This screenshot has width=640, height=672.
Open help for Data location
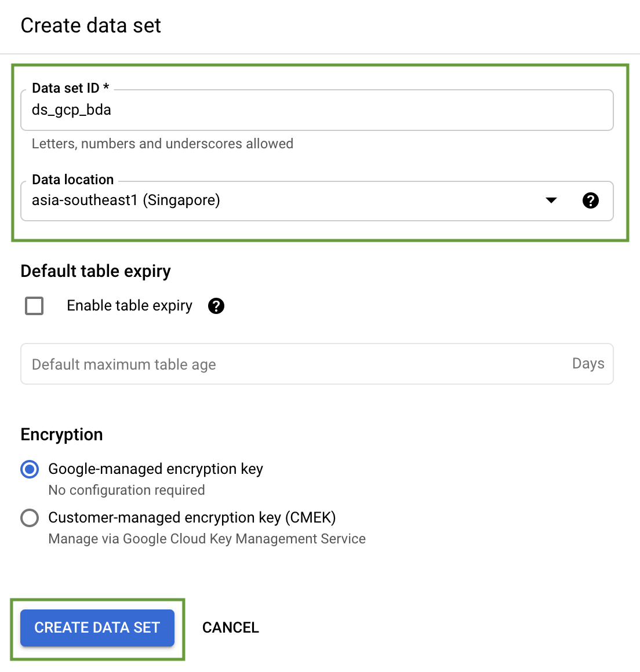point(590,200)
